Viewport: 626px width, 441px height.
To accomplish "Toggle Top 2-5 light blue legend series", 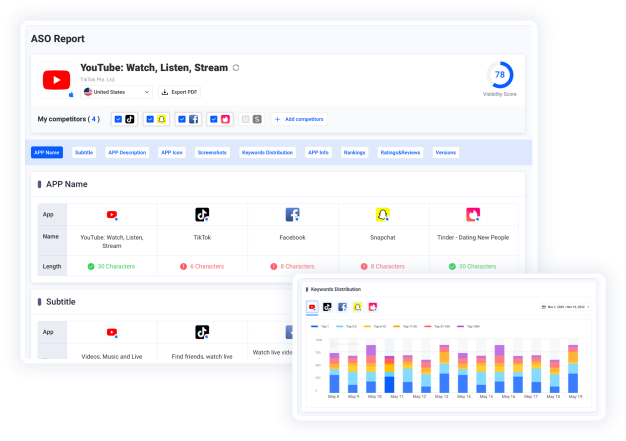I will click(x=346, y=326).
